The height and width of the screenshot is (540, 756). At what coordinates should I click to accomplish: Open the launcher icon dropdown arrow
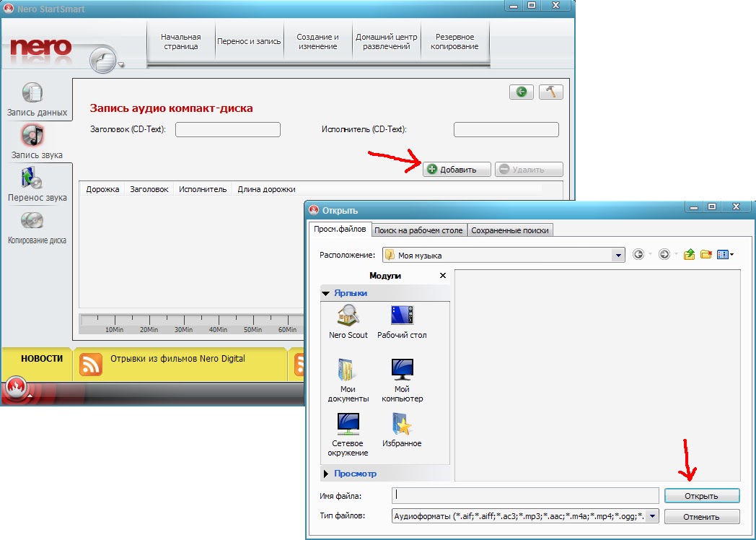tap(121, 65)
